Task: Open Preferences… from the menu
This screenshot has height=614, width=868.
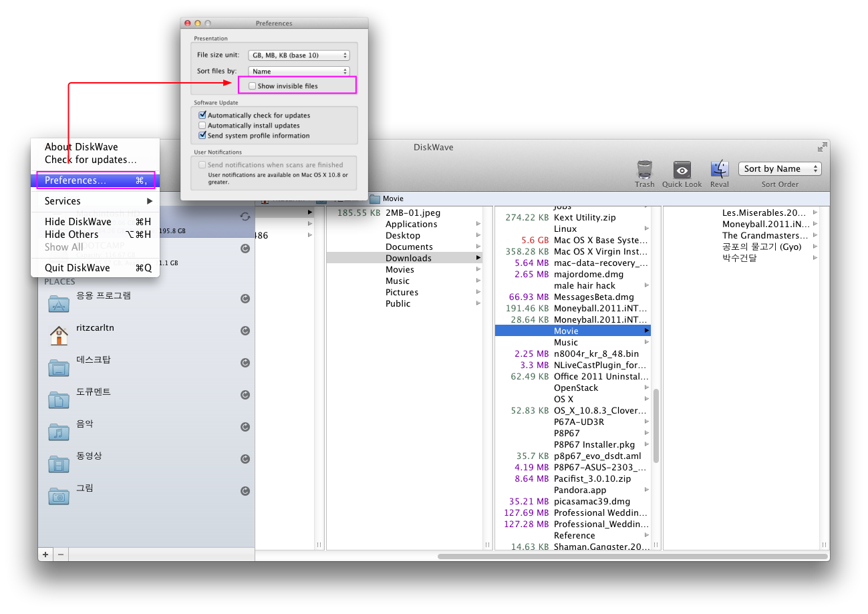Action: point(96,180)
